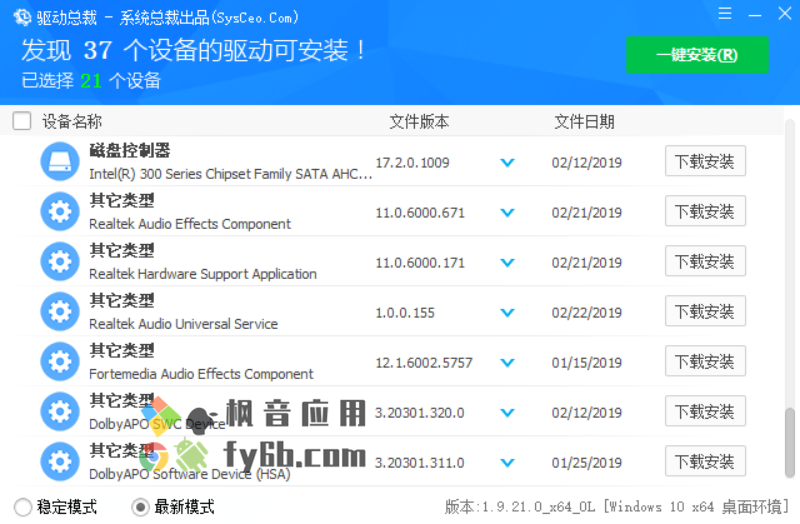Viewport: 800px width, 524px height.
Task: Expand version dropdown for 3.20301.311.0
Action: tap(507, 463)
